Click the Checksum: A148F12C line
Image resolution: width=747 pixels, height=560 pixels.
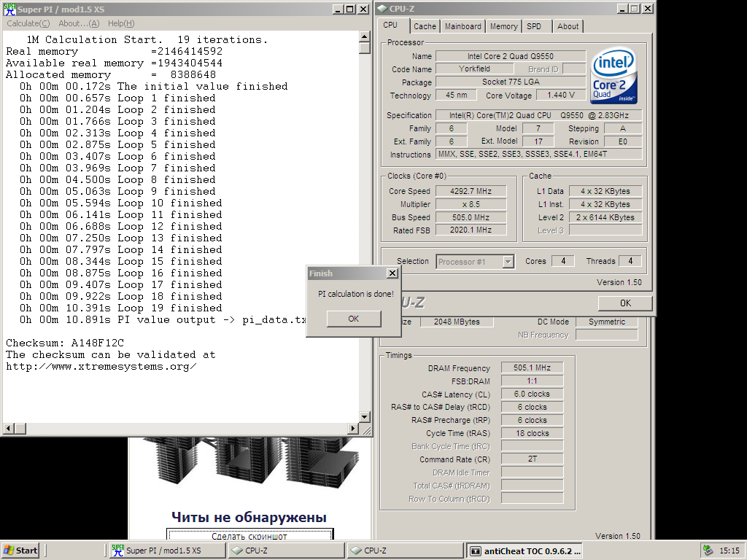pos(65,343)
